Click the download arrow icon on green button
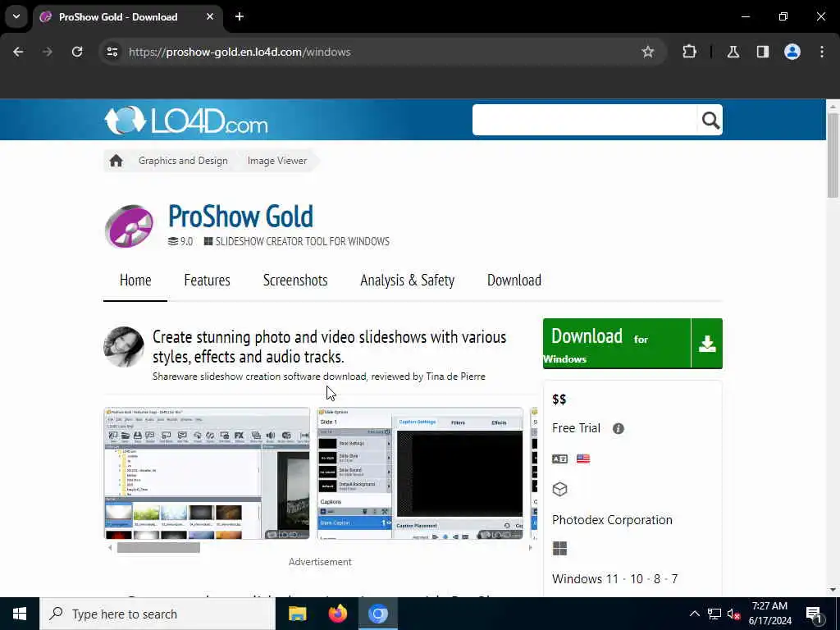Screen dimensions: 840x630 pyautogui.click(x=707, y=344)
